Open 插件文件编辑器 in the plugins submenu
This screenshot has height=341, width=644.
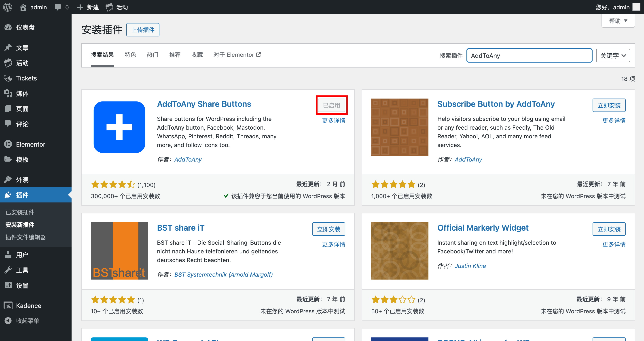tap(26, 237)
